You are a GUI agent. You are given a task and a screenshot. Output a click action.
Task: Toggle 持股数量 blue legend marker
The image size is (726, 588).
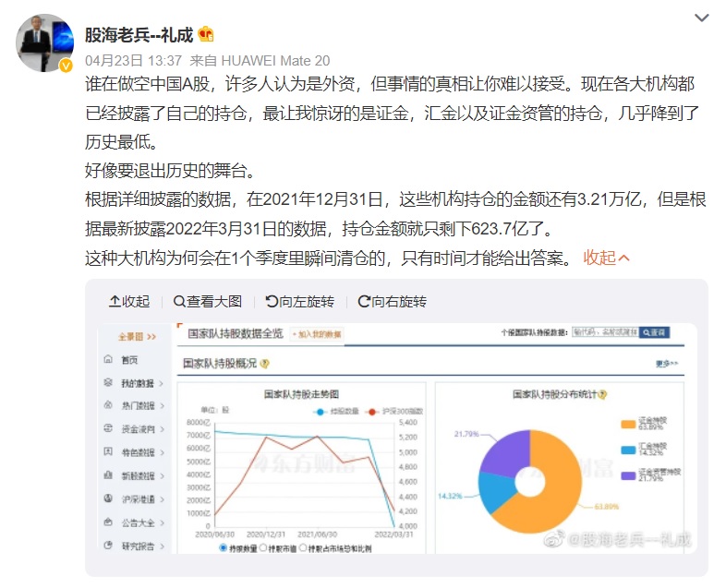click(x=320, y=412)
